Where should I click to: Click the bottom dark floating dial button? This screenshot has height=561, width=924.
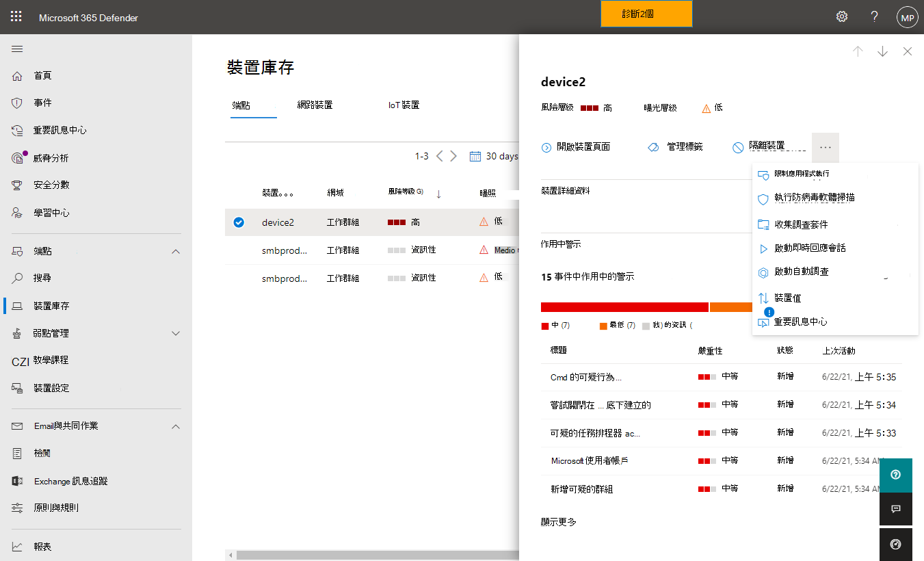coord(896,545)
